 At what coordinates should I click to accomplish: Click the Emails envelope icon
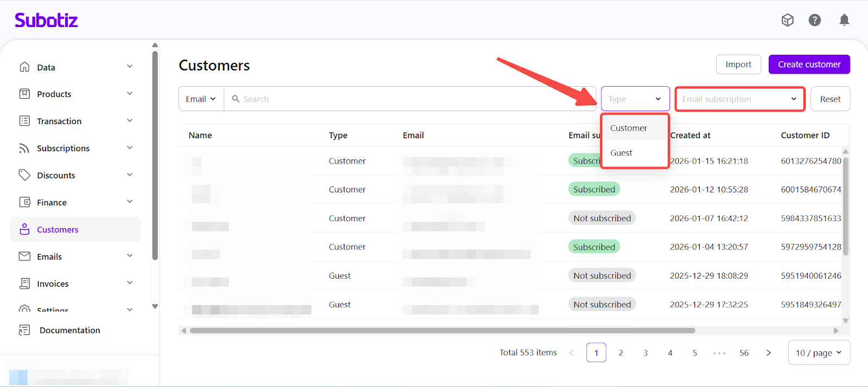pos(24,256)
